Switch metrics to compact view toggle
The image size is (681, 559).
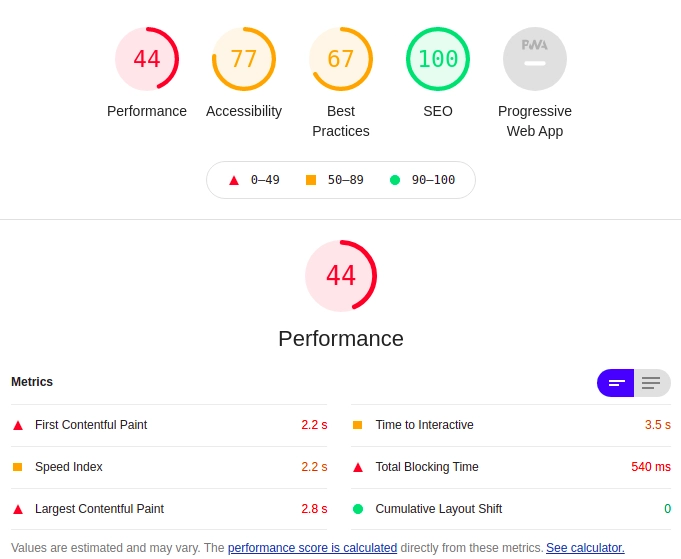(x=616, y=383)
